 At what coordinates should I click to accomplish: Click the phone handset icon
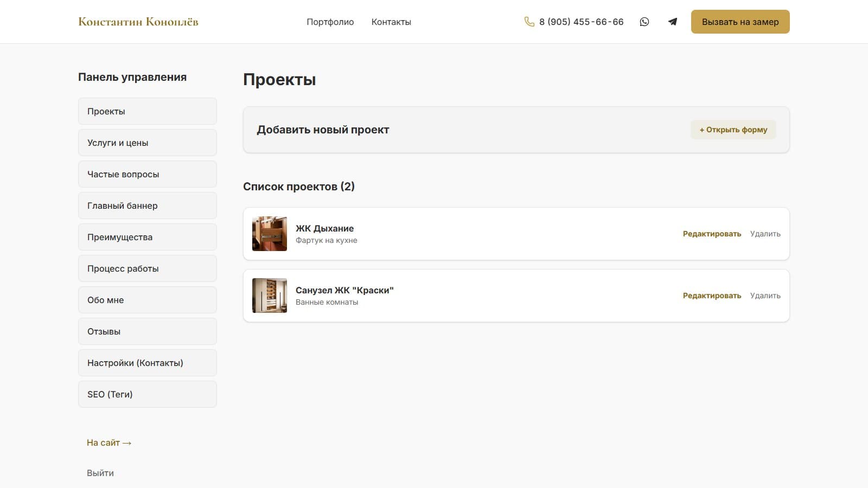529,22
